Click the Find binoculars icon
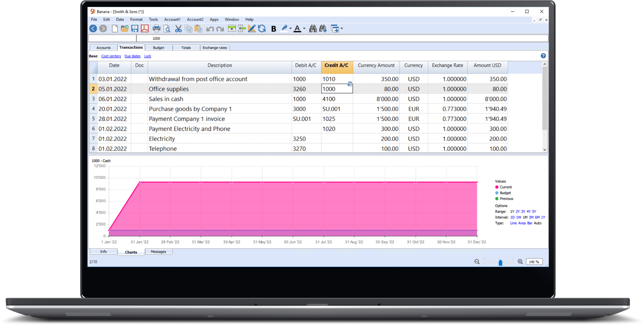The width and height of the screenshot is (644, 325). (x=313, y=29)
